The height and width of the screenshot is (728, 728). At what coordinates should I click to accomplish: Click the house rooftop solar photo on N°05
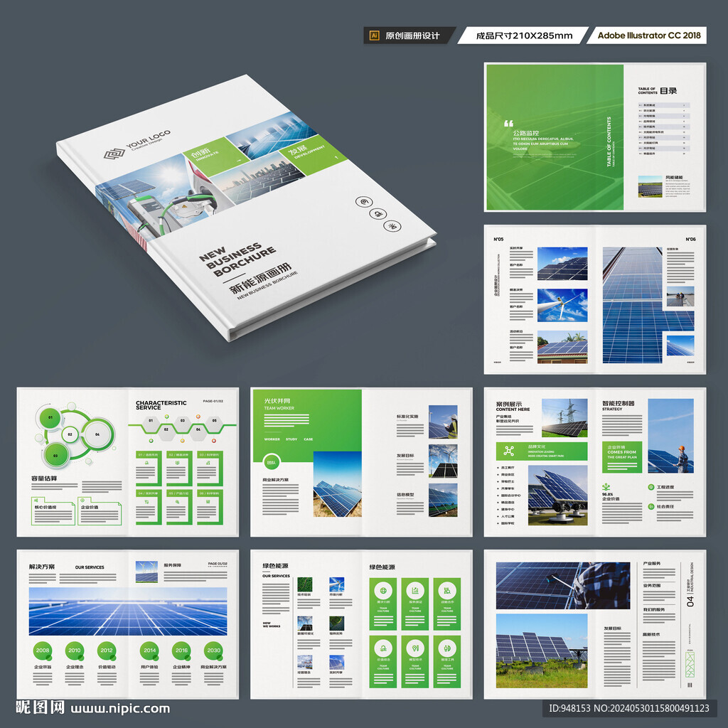(562, 347)
